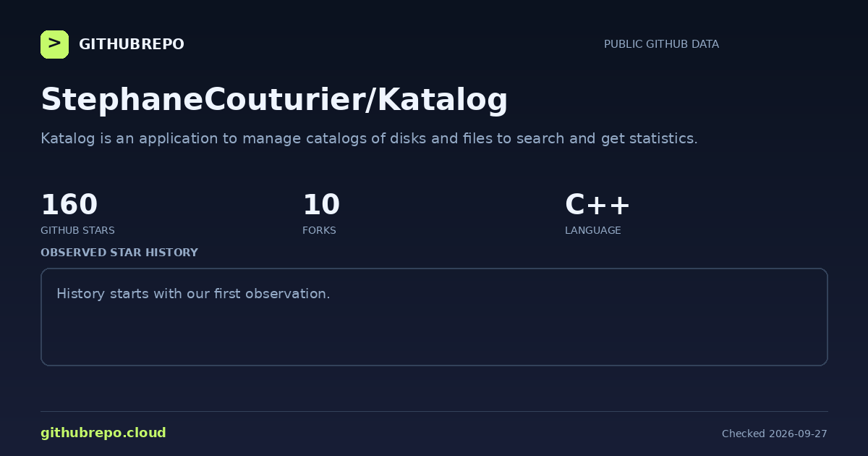The height and width of the screenshot is (456, 868).
Task: Click the empty chart area in history box
Action: click(434, 333)
